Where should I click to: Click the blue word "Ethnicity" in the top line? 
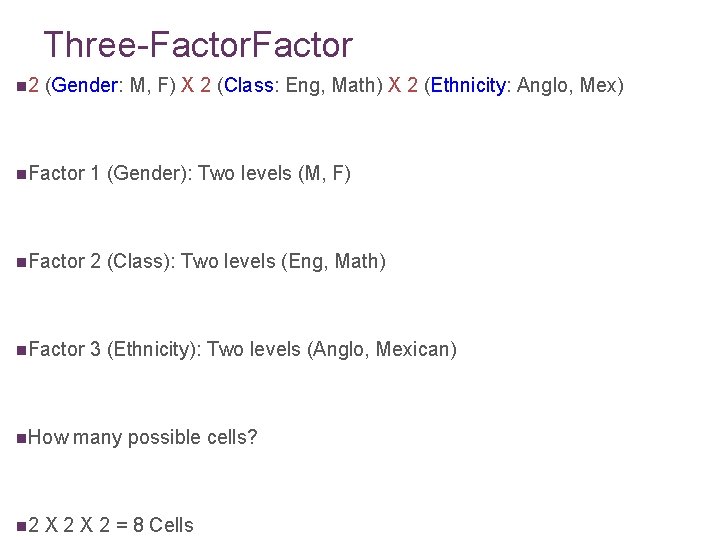(x=469, y=86)
